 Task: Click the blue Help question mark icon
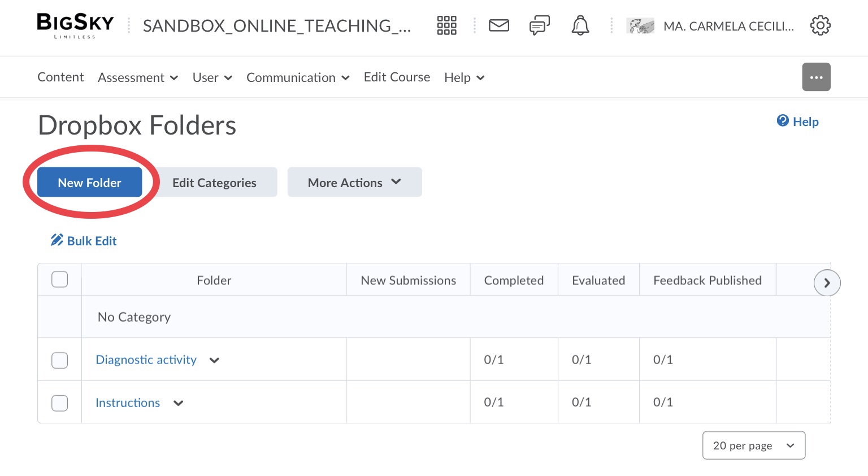(783, 120)
